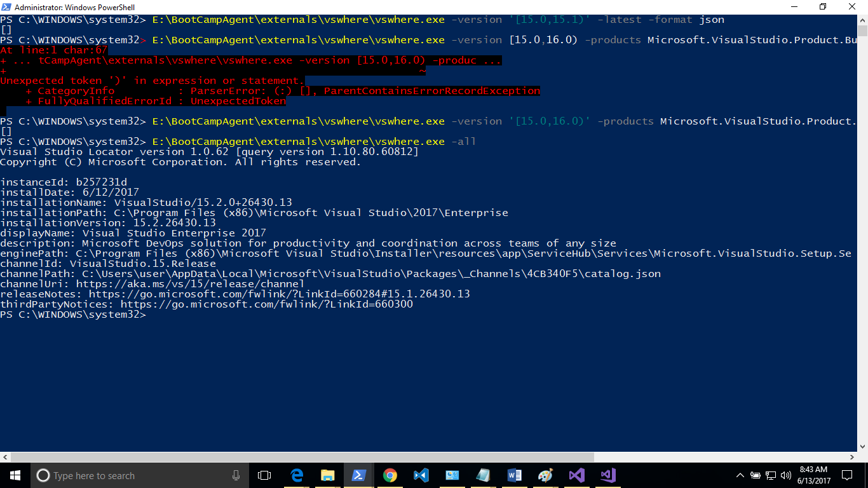This screenshot has width=868, height=488.
Task: Open the Notepad-style app on the taskbar
Action: click(484, 475)
